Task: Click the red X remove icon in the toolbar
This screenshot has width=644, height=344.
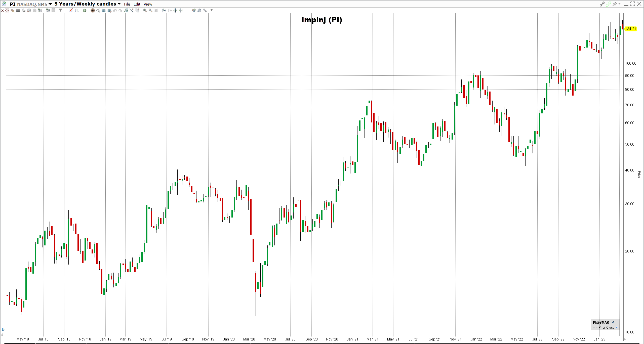Action: tap(2, 10)
